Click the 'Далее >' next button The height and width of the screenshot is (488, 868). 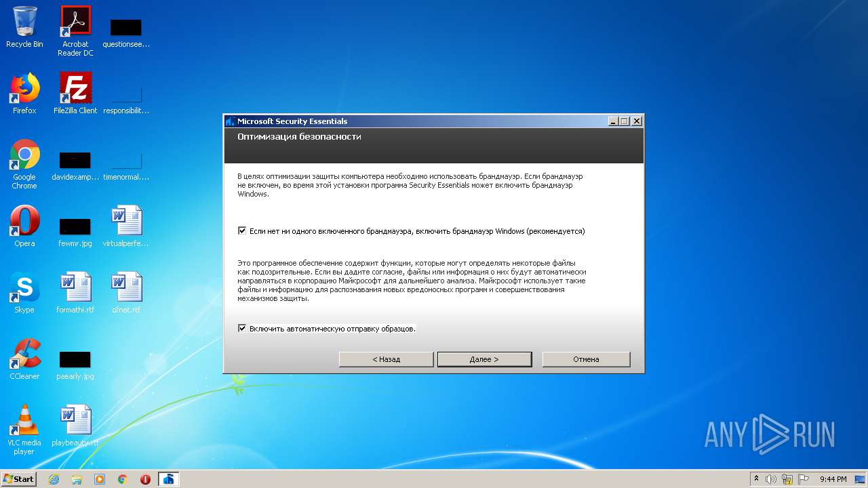pos(484,359)
